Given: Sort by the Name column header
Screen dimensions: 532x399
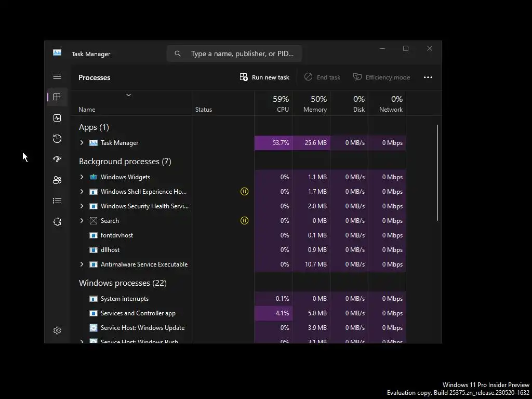Looking at the screenshot, I should coord(131,103).
